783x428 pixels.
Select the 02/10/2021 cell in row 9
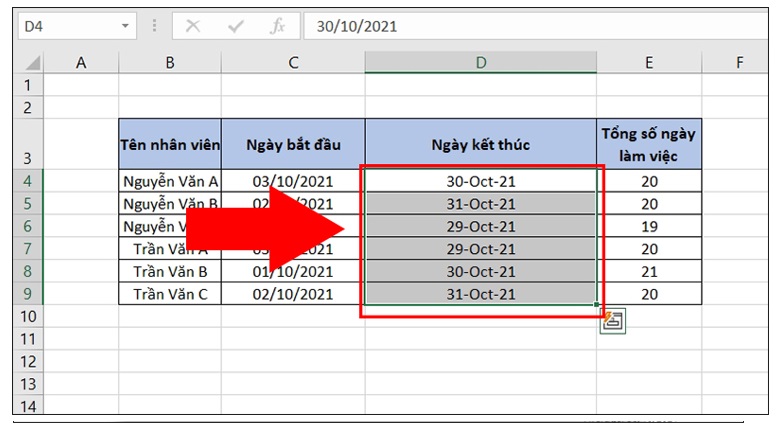(x=293, y=294)
